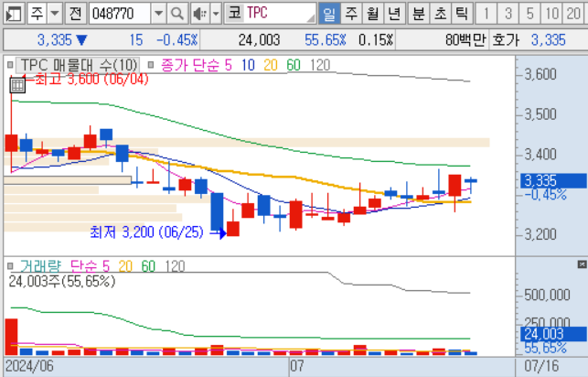Image resolution: width=588 pixels, height=377 pixels.
Task: Switch to the 주 weekly period tab
Action: [x=351, y=14]
